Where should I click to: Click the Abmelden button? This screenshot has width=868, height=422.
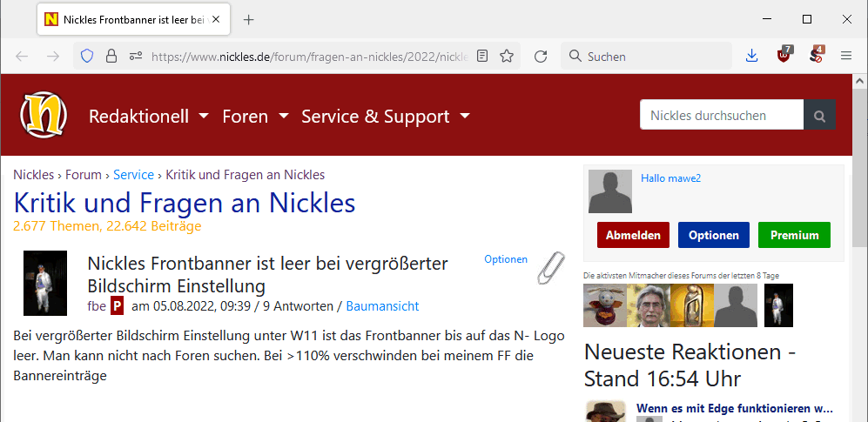(633, 235)
